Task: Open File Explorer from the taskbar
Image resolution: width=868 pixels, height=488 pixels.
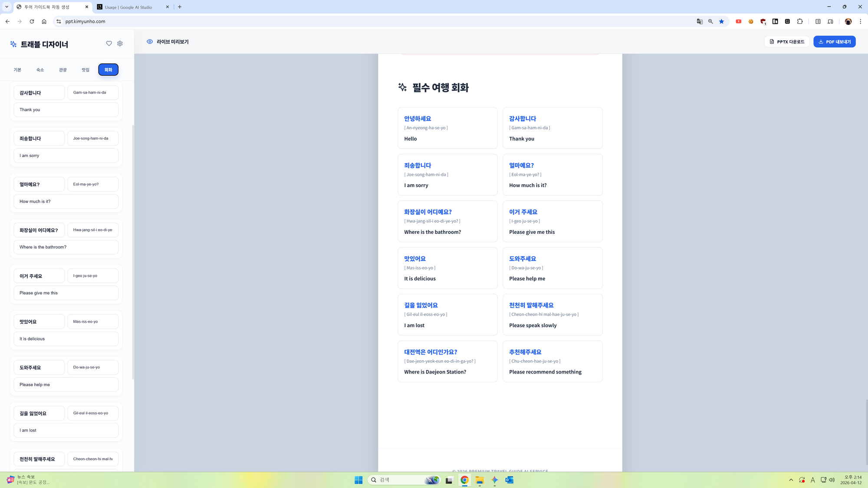Action: click(x=479, y=480)
